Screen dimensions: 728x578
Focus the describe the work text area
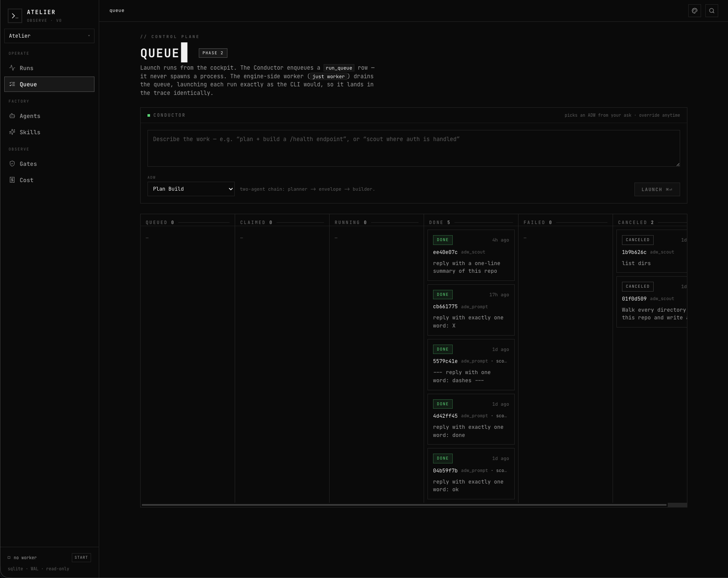[x=414, y=148]
